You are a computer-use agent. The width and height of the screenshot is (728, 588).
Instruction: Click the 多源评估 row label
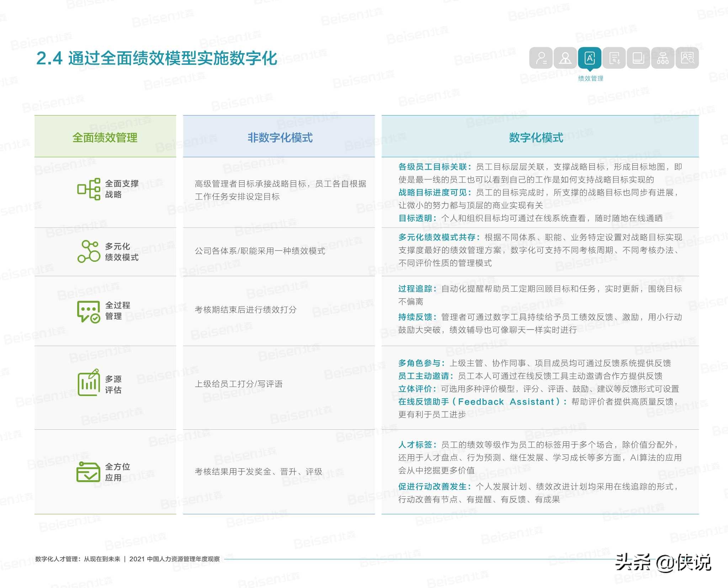pos(113,385)
